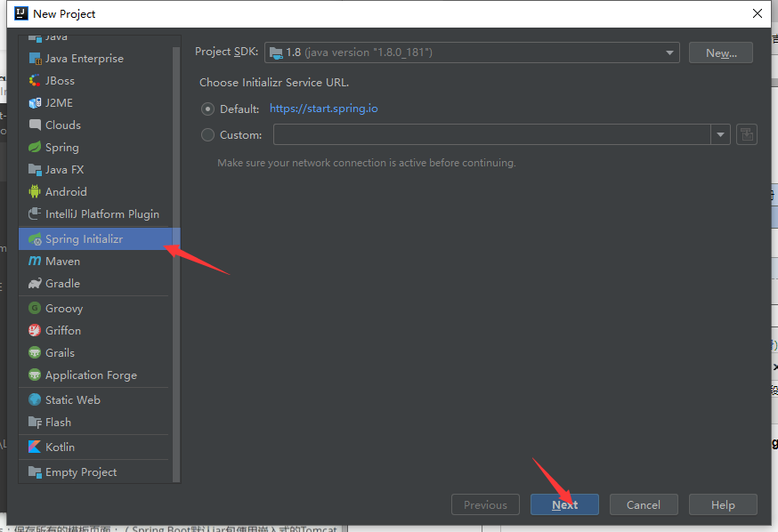
Task: Click the Empty Project folder icon
Action: click(x=35, y=472)
